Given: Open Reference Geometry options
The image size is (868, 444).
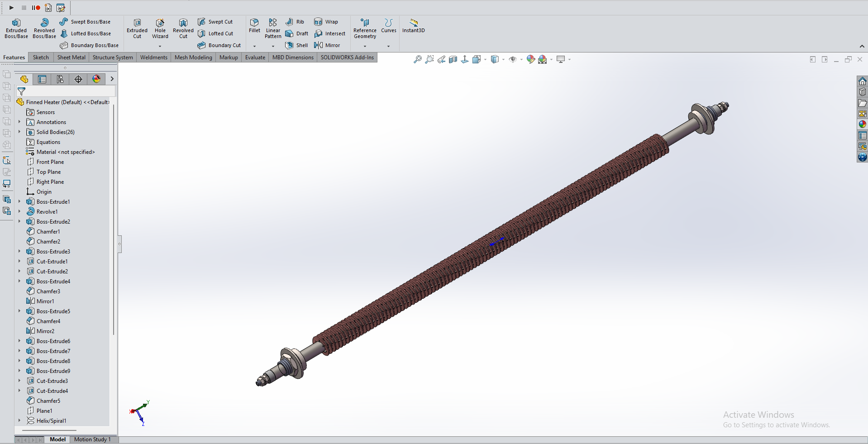Looking at the screenshot, I should (x=365, y=29).
